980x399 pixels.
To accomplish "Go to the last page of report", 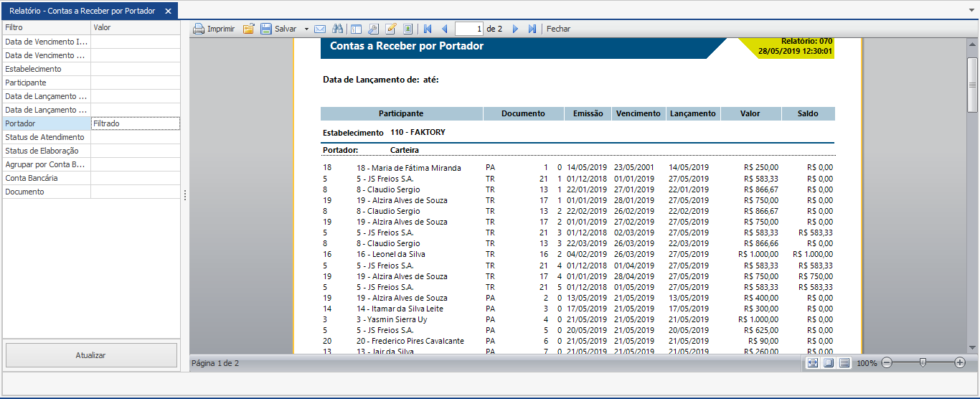I will [532, 29].
